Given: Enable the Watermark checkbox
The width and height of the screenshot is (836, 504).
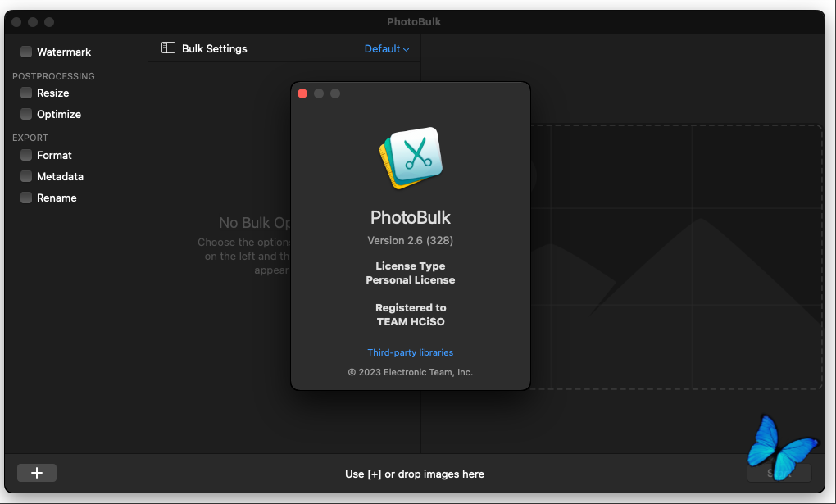Looking at the screenshot, I should [26, 51].
